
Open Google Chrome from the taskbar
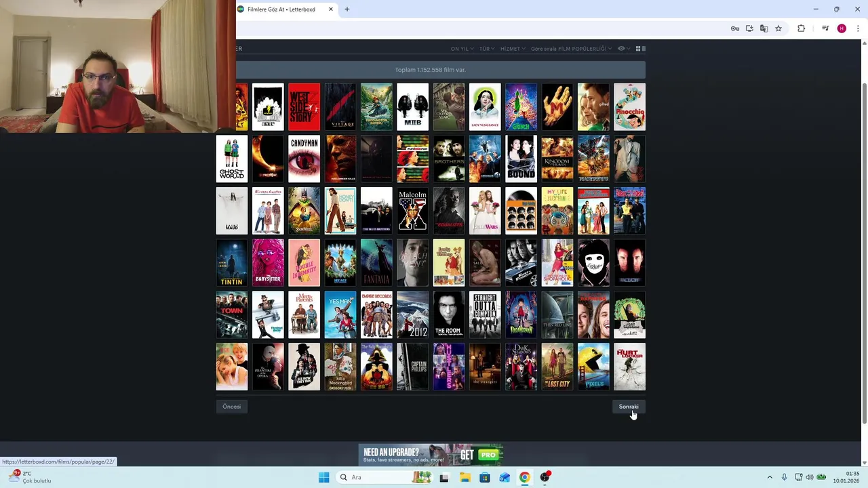point(524,477)
